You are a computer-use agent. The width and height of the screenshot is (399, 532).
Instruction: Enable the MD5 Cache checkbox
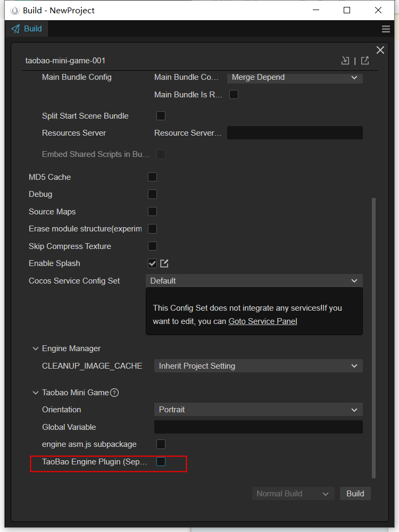(152, 177)
